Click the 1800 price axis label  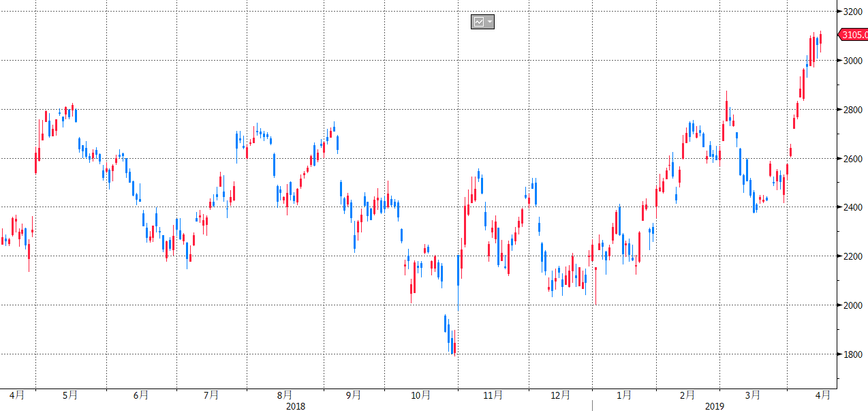(x=853, y=354)
